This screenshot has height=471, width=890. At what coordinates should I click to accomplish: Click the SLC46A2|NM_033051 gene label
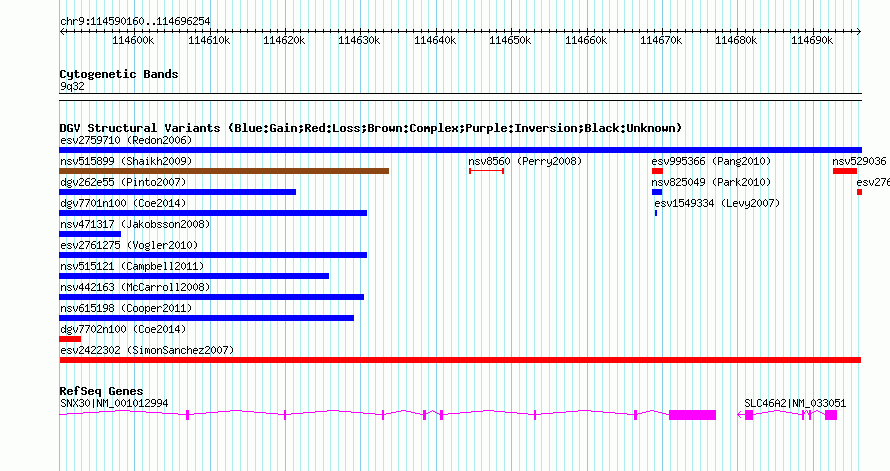[x=795, y=403]
